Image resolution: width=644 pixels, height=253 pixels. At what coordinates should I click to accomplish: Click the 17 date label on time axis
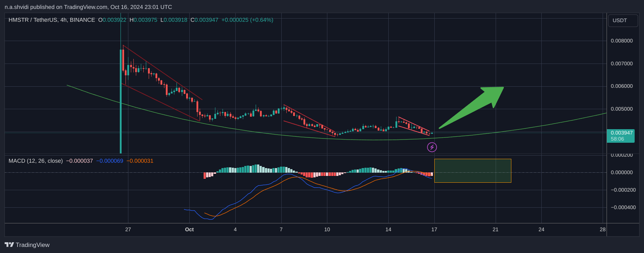click(x=434, y=229)
